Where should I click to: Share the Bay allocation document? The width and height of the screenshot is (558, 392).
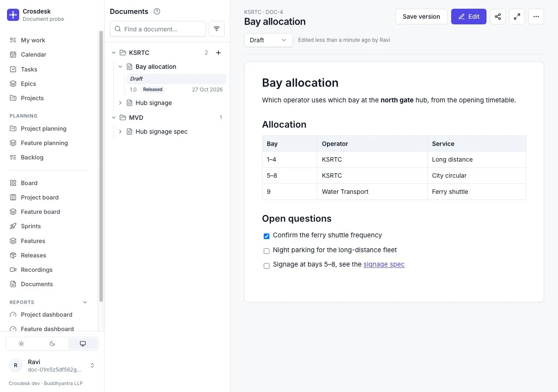498,17
